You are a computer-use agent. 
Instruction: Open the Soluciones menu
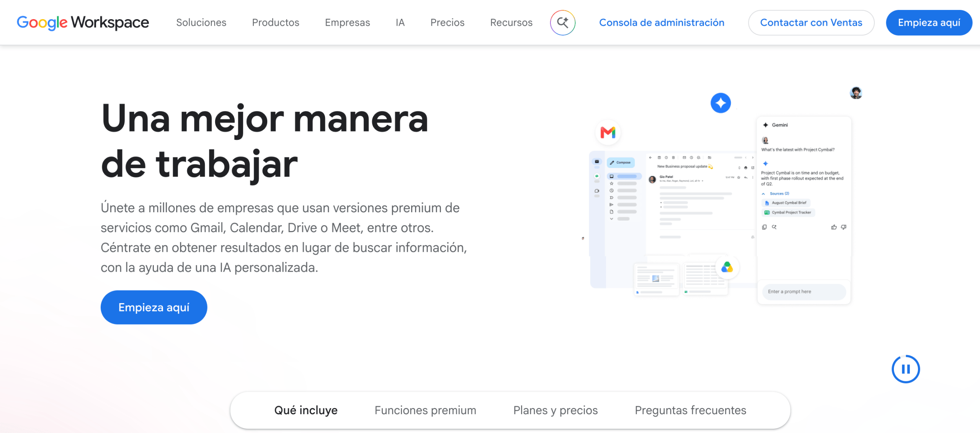point(201,23)
